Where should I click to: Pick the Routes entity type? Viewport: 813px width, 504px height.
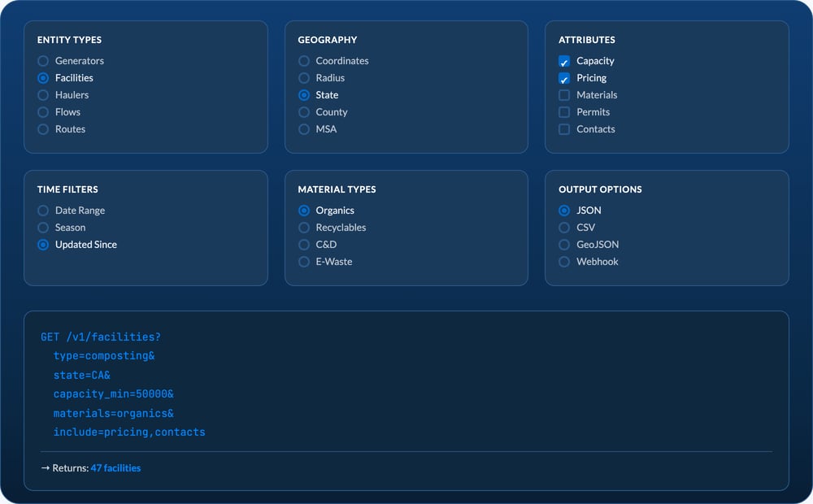tap(43, 129)
